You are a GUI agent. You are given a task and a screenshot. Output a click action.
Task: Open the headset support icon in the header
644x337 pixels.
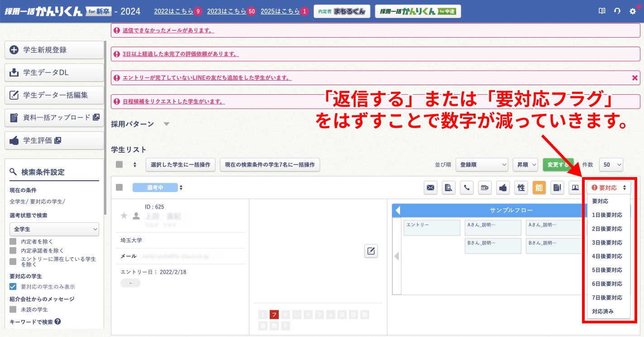click(617, 11)
